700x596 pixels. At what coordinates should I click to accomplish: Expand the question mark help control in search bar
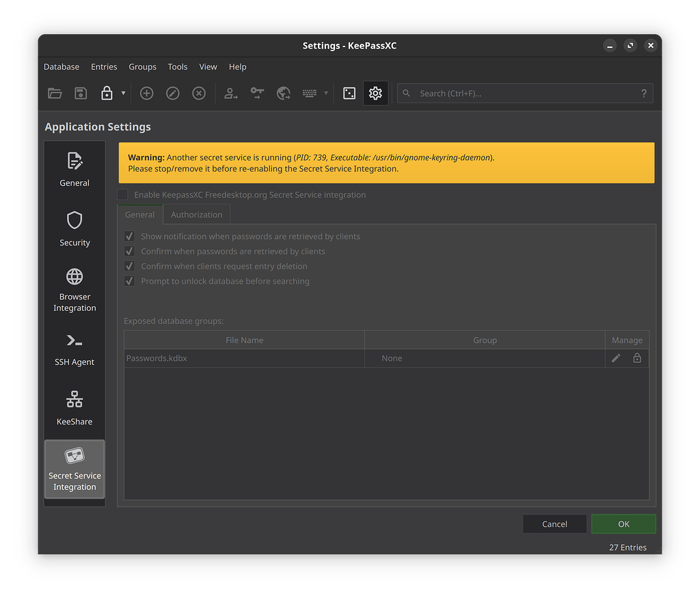click(x=643, y=93)
